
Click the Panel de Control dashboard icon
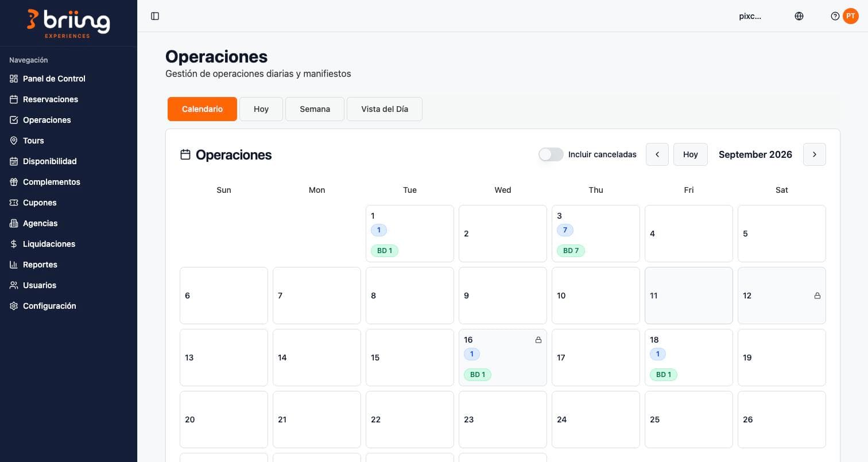[14, 79]
